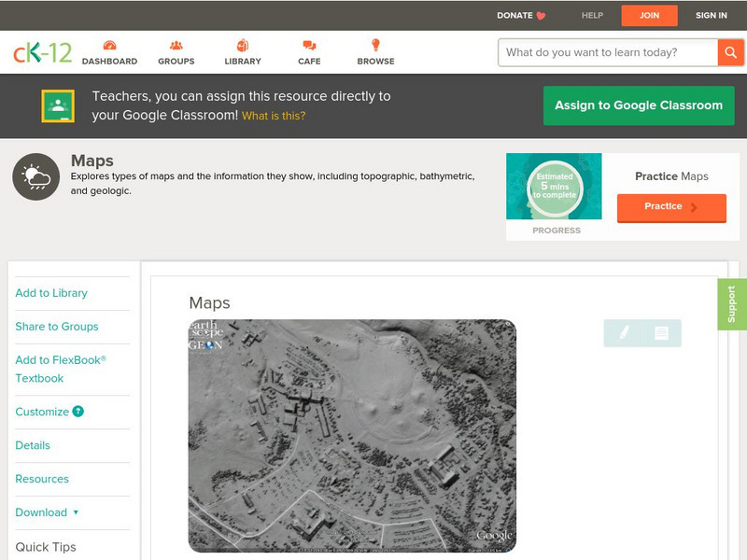Click the Customize help question mark icon
Screen dimensions: 747x560
[x=78, y=412]
